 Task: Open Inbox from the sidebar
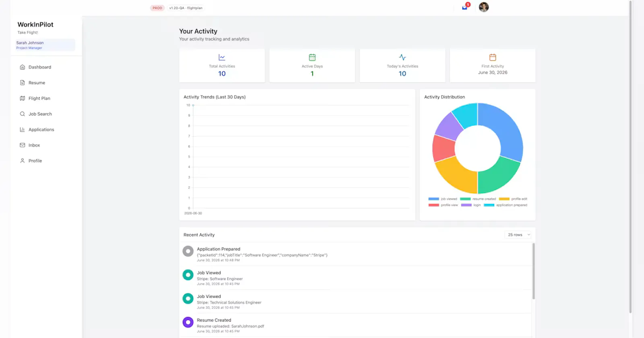coord(34,145)
